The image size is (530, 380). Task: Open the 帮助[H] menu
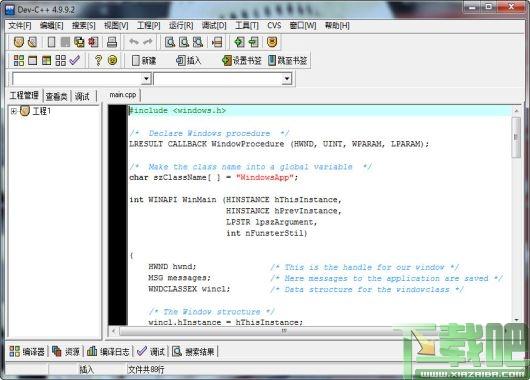(x=337, y=26)
